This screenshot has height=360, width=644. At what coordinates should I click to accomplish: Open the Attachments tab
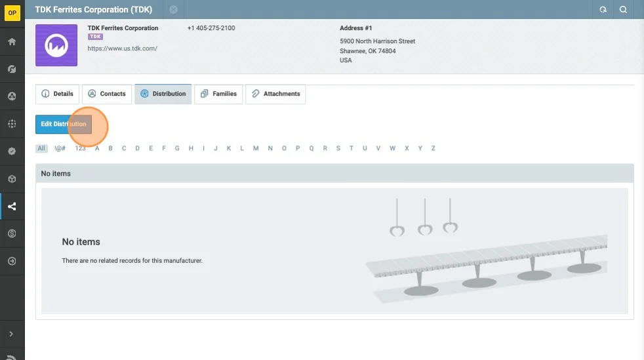[275, 94]
